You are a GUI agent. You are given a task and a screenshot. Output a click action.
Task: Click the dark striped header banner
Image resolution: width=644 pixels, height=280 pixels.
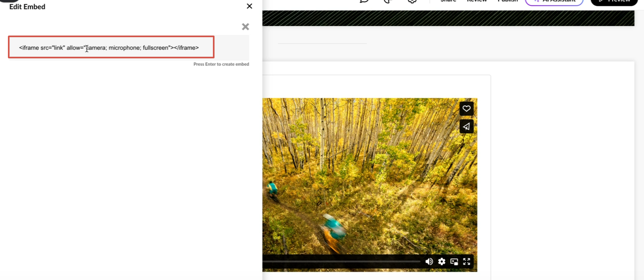point(448,18)
